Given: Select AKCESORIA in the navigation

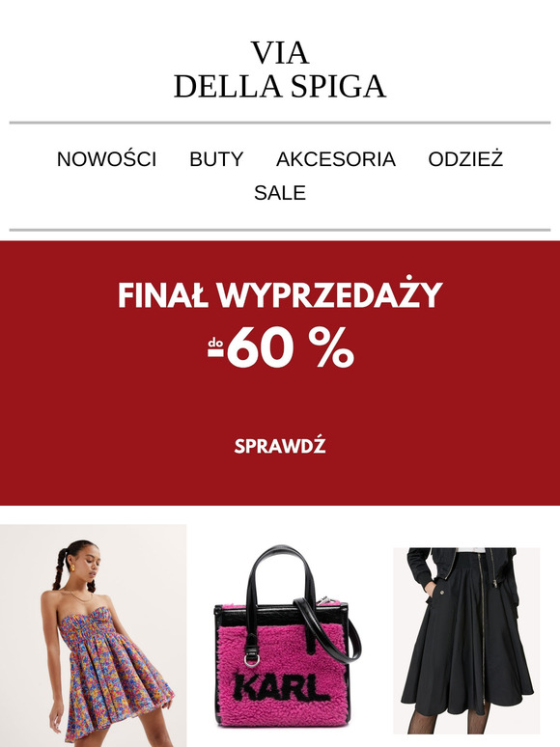Looking at the screenshot, I should (336, 159).
